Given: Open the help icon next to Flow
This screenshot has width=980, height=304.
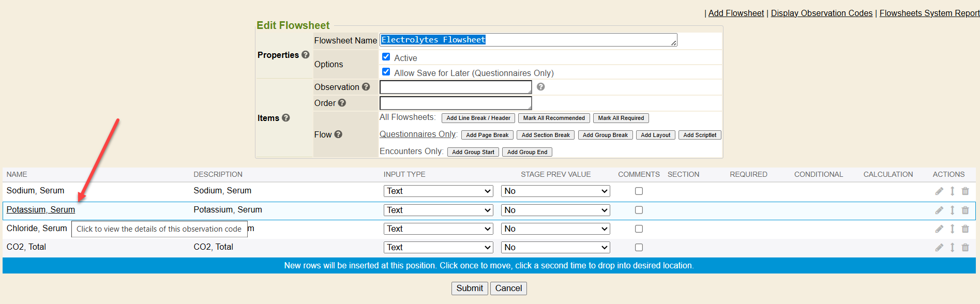Looking at the screenshot, I should tap(338, 134).
